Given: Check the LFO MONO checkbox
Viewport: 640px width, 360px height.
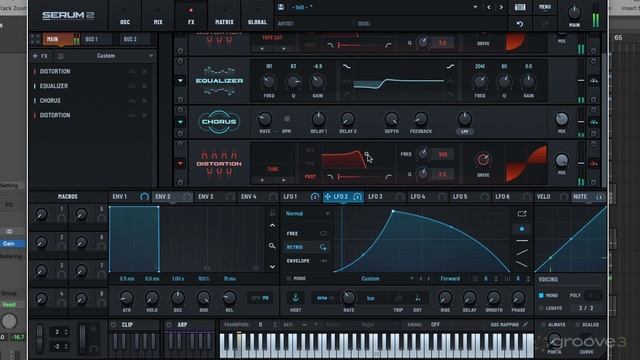Looking at the screenshot, I should point(289,279).
